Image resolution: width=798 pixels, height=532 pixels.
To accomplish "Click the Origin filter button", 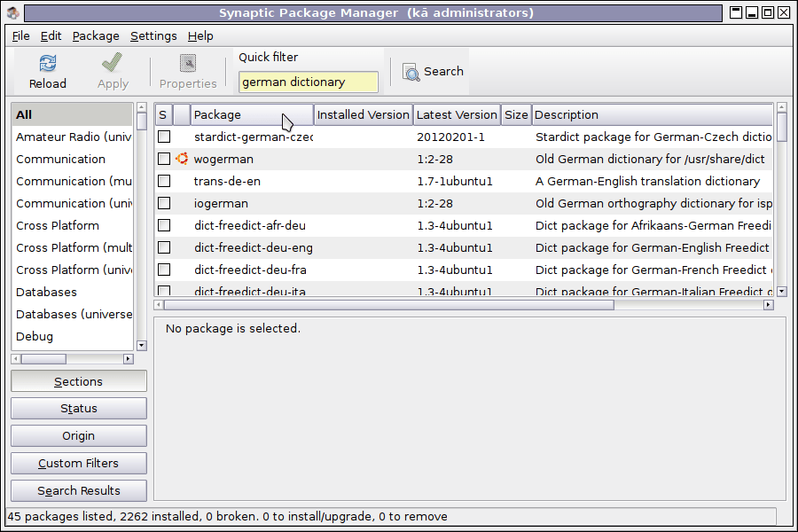I will click(79, 435).
